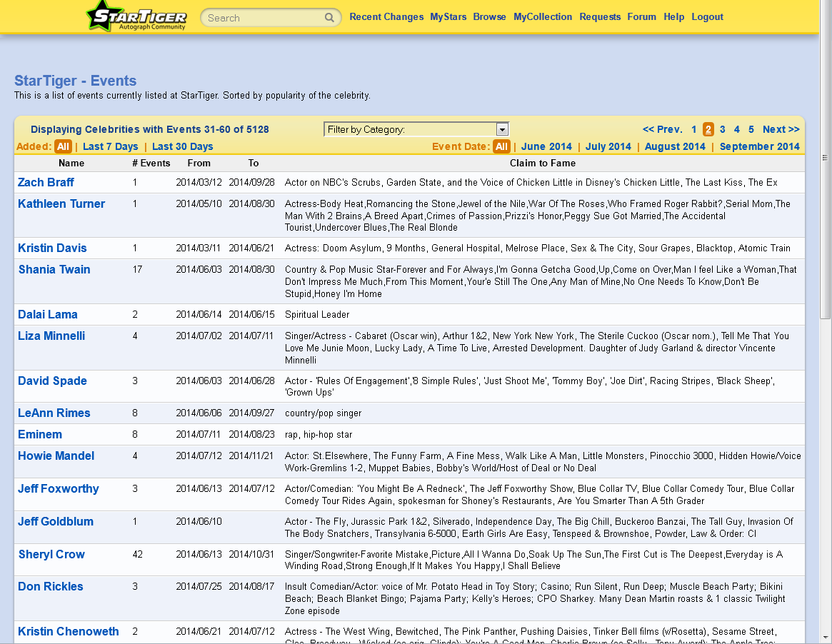Image resolution: width=832 pixels, height=644 pixels.
Task: Filter by Last 7 Days added
Action: point(111,146)
